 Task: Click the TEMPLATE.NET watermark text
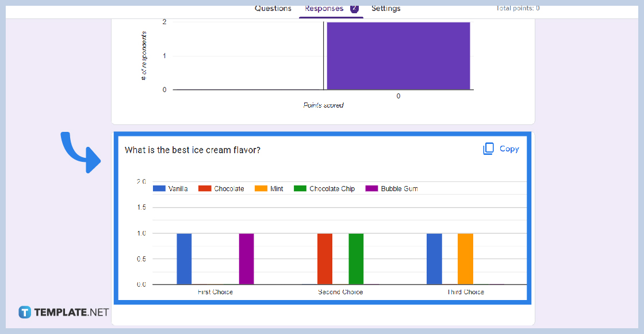[x=71, y=312]
